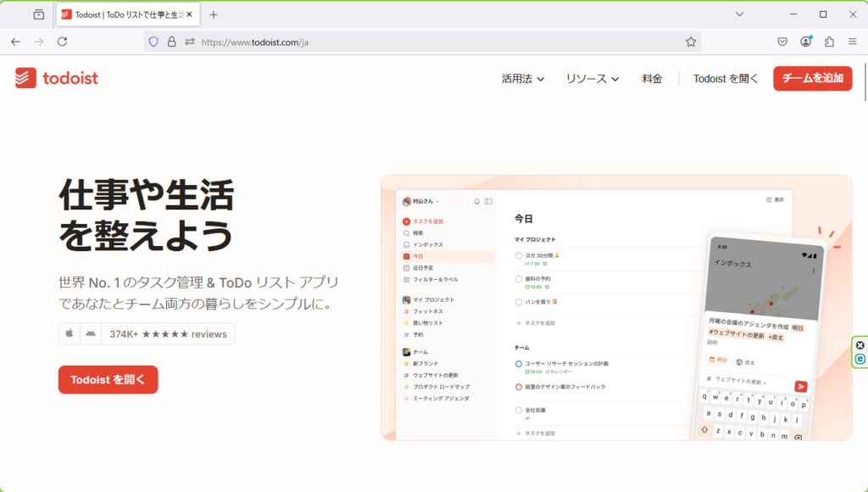
Task: Check off the 全社会議 task circle
Action: (519, 410)
